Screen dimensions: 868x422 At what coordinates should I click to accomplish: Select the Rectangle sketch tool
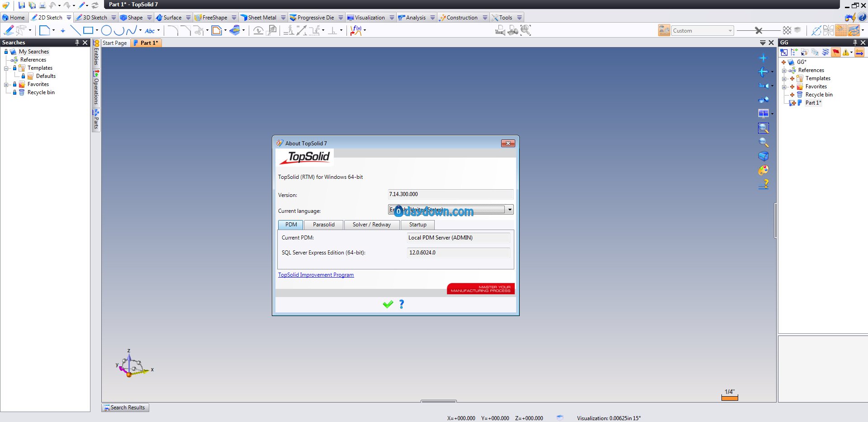[x=88, y=30]
